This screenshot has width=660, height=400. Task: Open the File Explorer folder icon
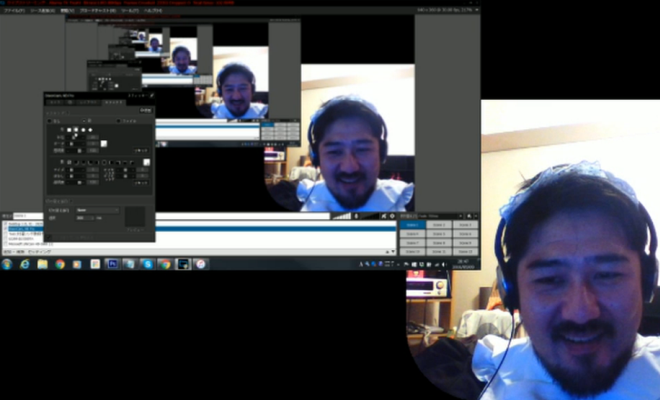point(42,264)
